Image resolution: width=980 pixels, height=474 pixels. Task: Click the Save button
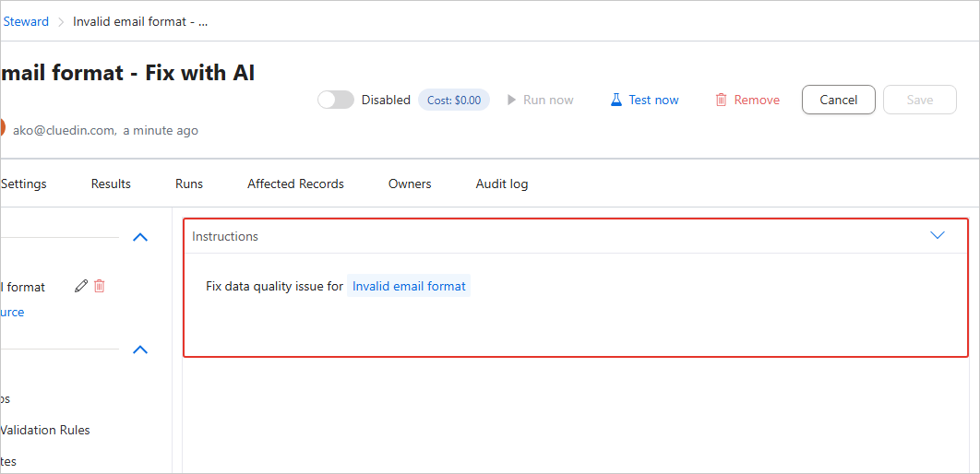[x=920, y=100]
